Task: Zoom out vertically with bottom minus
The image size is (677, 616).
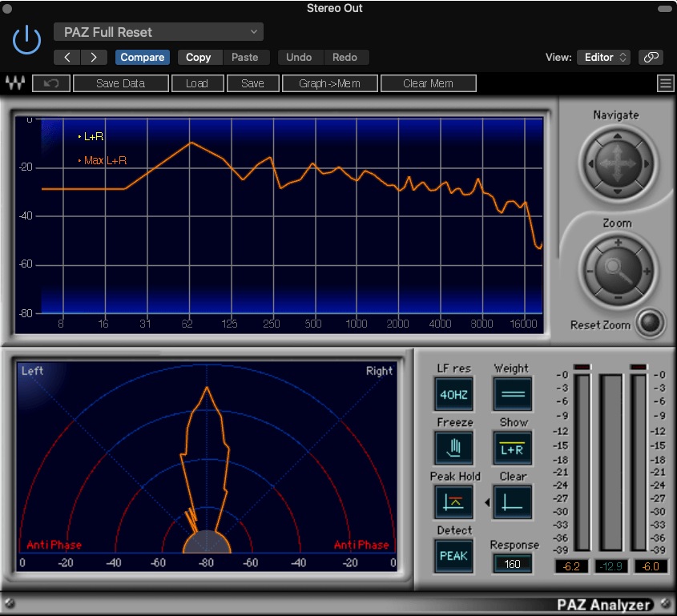Action: pos(619,298)
